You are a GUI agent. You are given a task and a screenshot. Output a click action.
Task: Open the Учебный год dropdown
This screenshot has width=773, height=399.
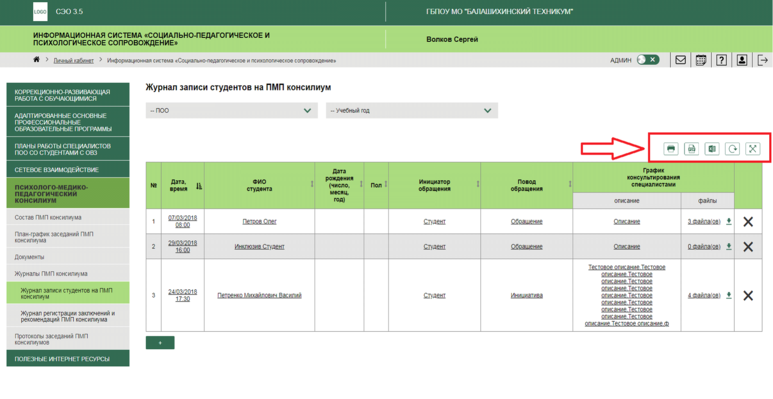point(412,110)
